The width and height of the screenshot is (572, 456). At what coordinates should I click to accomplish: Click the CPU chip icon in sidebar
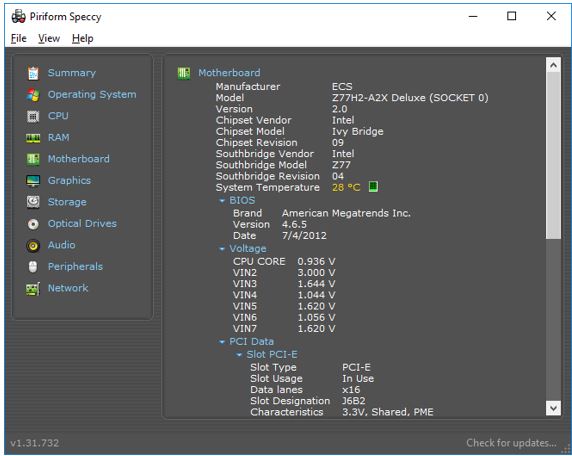(x=33, y=116)
